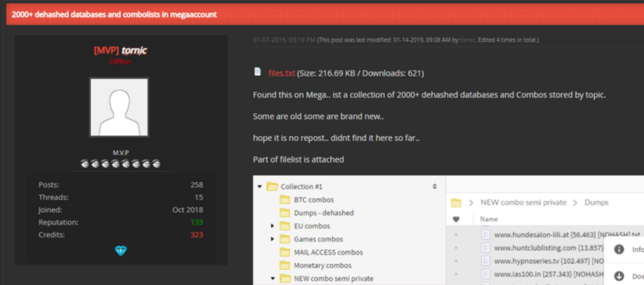Click the thread title header text
This screenshot has width=644, height=285.
114,14
